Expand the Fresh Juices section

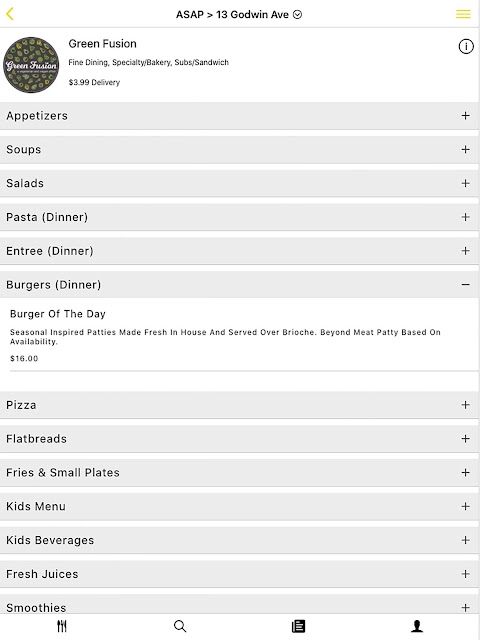click(239, 574)
